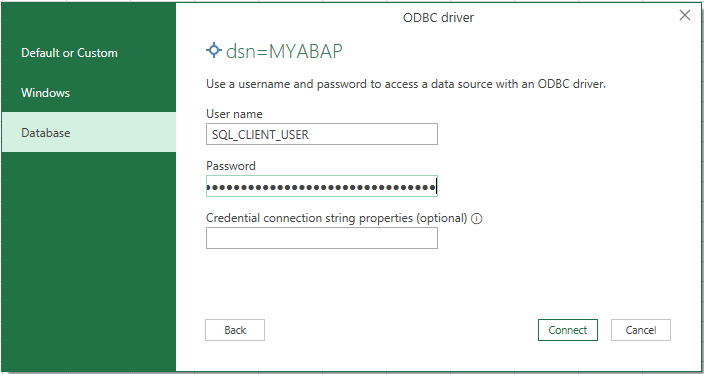Click the ODBC driver title text
This screenshot has width=704, height=374.
pyautogui.click(x=438, y=18)
